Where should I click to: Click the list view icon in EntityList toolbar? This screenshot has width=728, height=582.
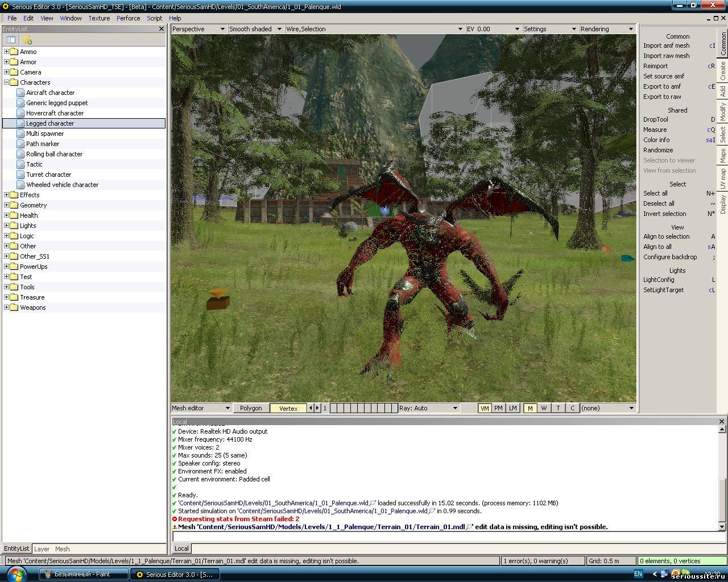(11, 40)
